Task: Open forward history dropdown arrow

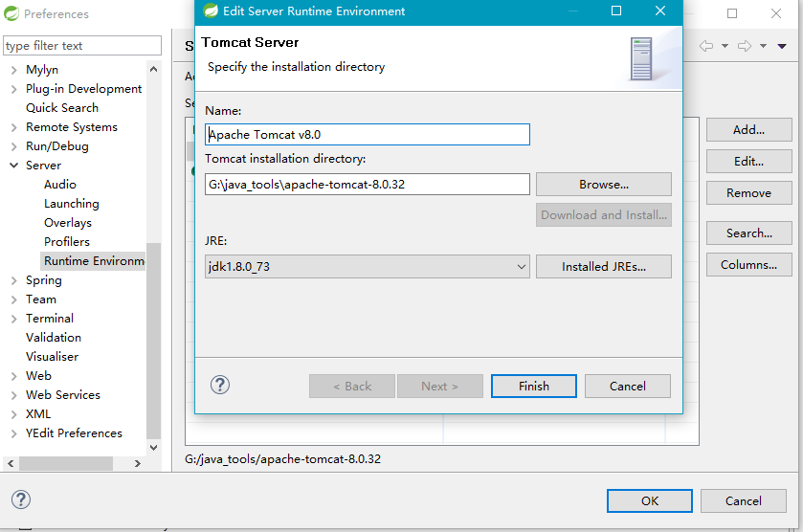Action: [x=763, y=46]
